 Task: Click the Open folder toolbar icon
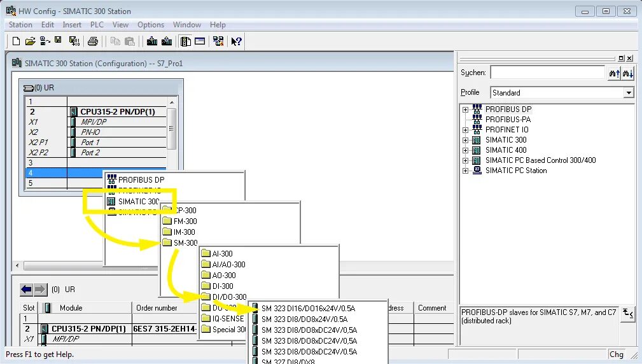coord(31,41)
